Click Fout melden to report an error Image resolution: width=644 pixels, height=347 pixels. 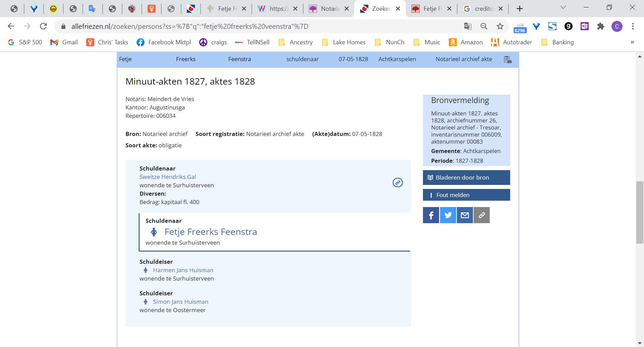[x=467, y=195]
